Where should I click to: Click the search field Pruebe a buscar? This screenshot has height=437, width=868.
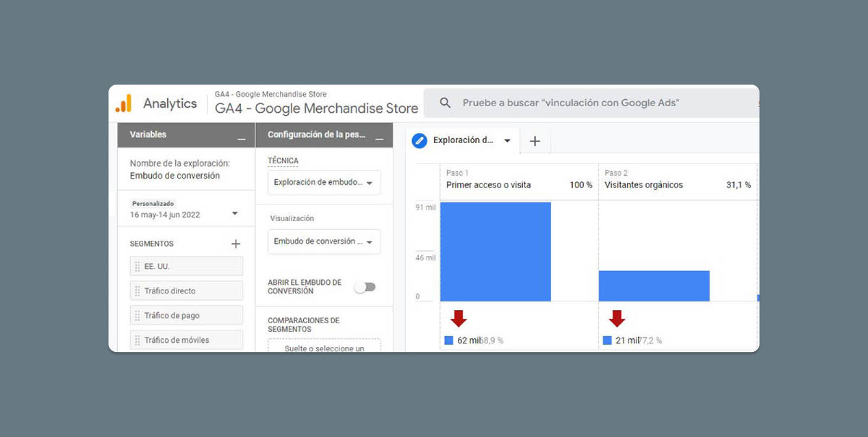pos(571,103)
